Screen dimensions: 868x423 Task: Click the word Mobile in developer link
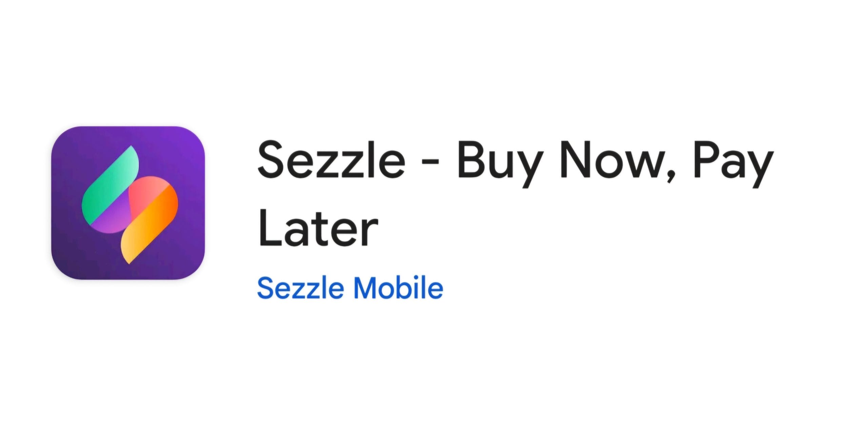398,288
